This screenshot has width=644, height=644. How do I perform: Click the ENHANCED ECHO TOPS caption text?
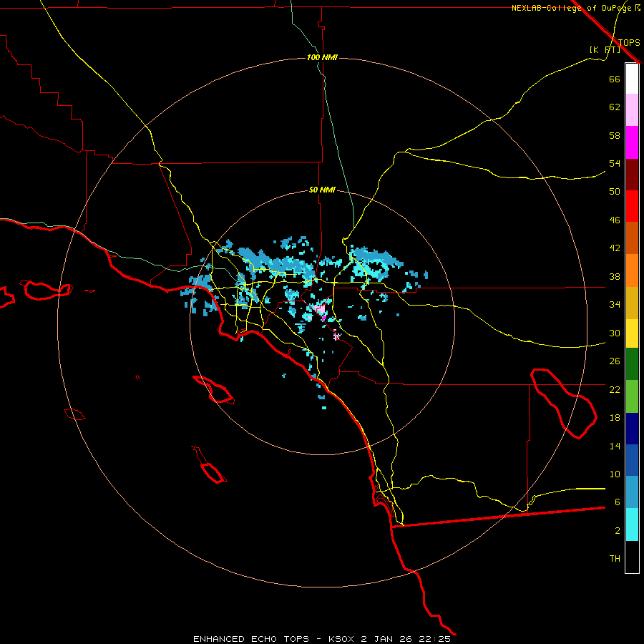tap(322, 639)
